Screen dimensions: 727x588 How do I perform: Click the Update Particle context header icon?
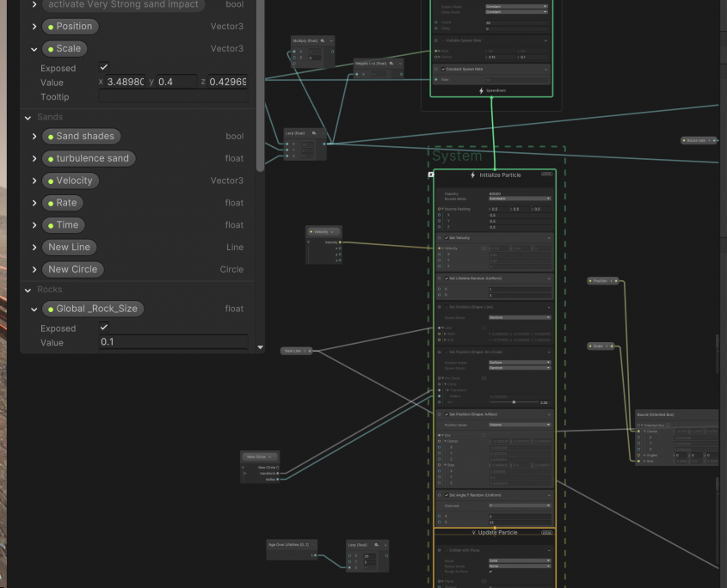click(473, 533)
